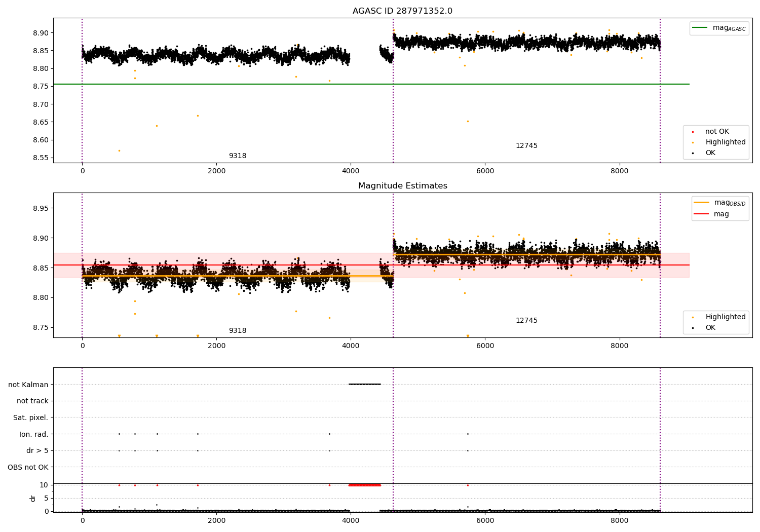Screen dimensions: 760x532
Task: Click the 'not Kalman' row label
Action: [28, 385]
